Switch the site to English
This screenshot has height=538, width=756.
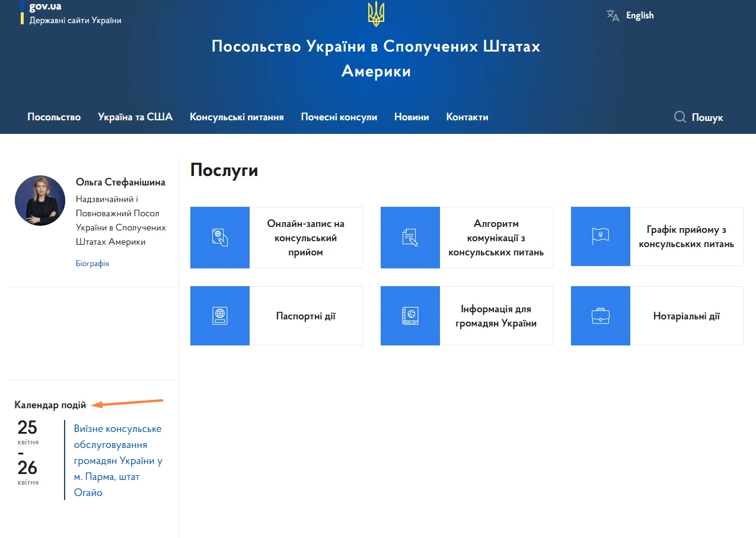click(639, 15)
